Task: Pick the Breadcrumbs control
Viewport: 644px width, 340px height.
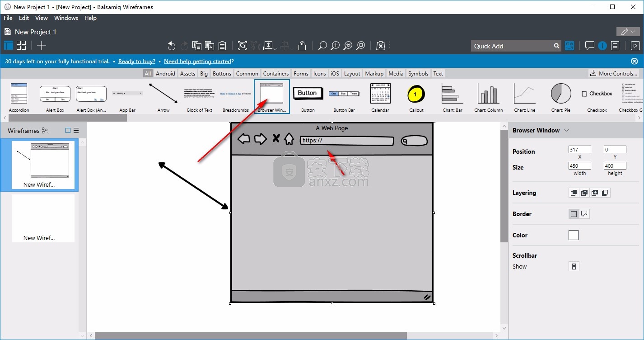Action: tap(236, 97)
